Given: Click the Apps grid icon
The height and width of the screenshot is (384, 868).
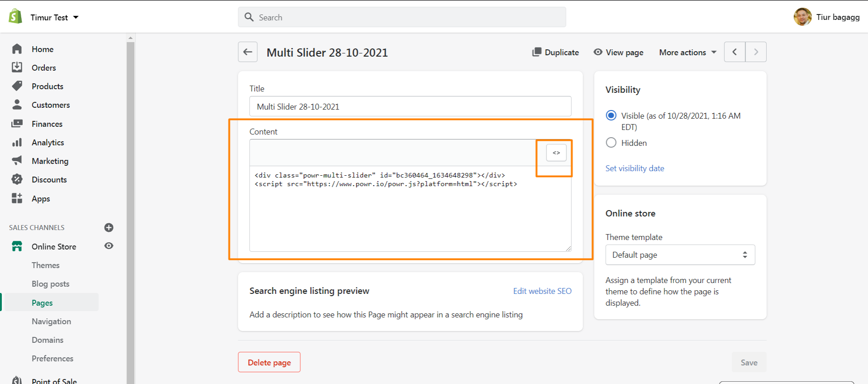Looking at the screenshot, I should click(17, 198).
